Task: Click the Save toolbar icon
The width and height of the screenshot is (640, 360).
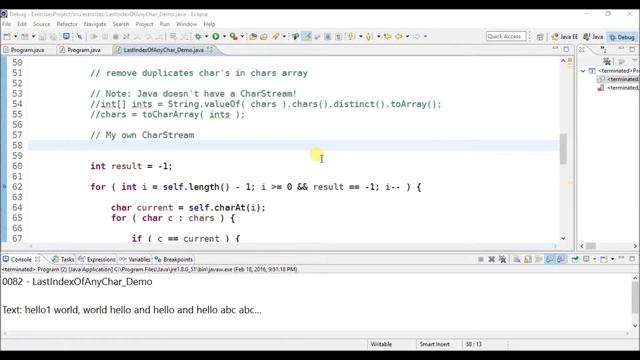Action: tap(42, 36)
